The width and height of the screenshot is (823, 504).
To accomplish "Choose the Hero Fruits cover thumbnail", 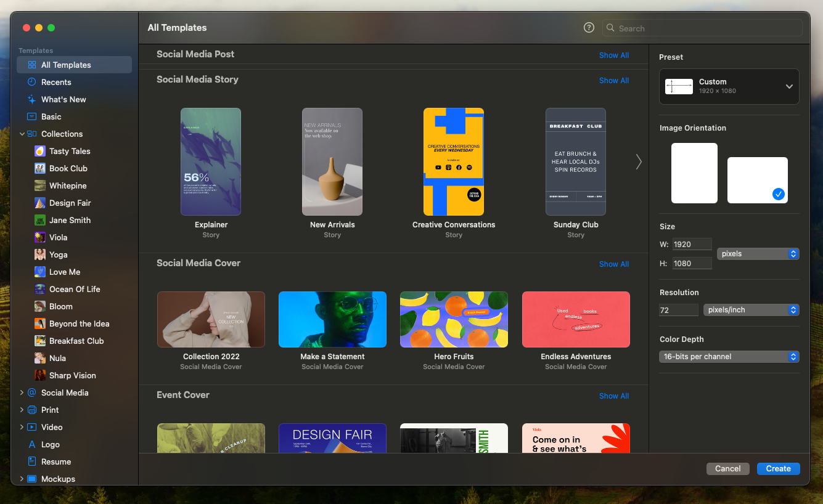I will 454,319.
